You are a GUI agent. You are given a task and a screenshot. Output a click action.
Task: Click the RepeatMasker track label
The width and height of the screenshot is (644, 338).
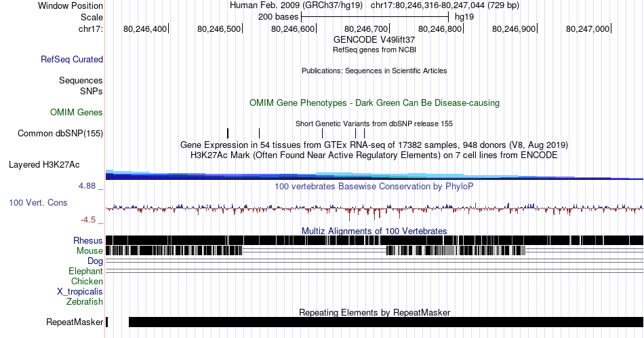tap(75, 322)
